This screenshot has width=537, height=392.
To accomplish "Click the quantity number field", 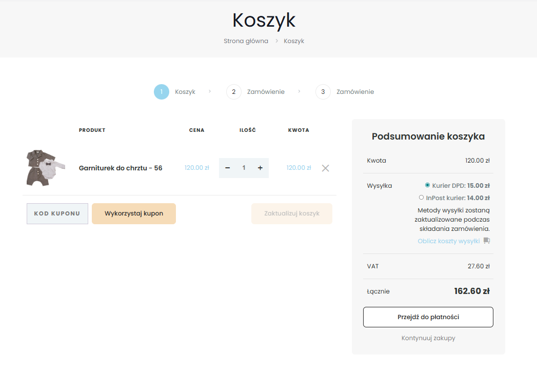I will (244, 168).
